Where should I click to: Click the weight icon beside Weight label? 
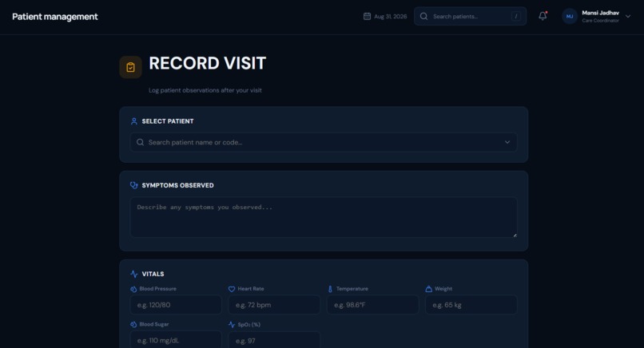(429, 289)
